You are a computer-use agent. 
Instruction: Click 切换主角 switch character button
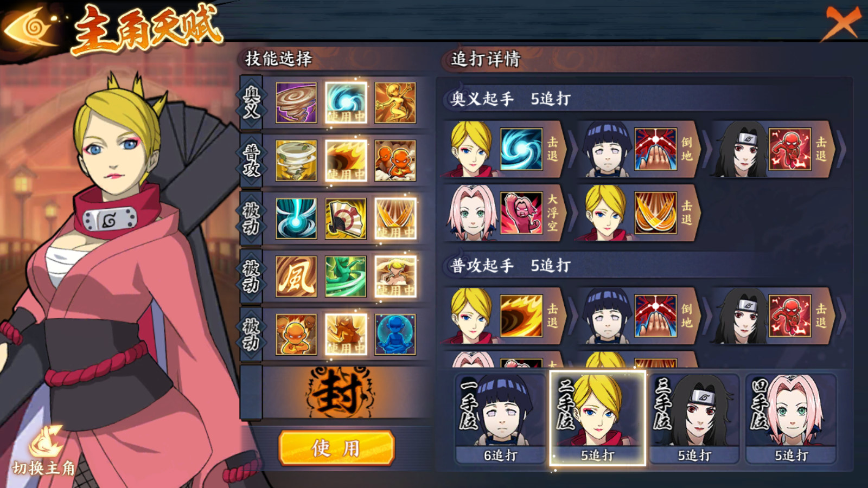click(44, 453)
